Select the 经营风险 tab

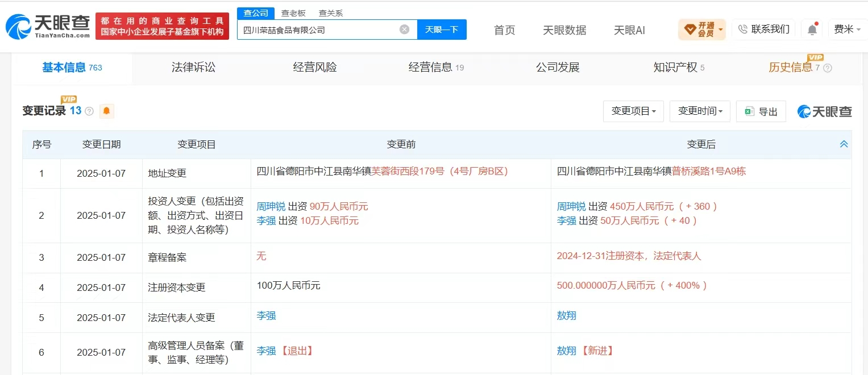coord(315,68)
